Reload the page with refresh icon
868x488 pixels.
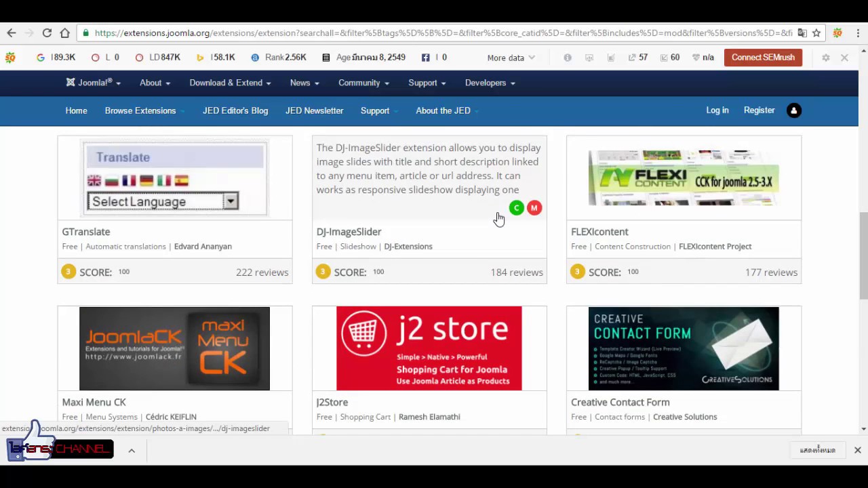[47, 33]
